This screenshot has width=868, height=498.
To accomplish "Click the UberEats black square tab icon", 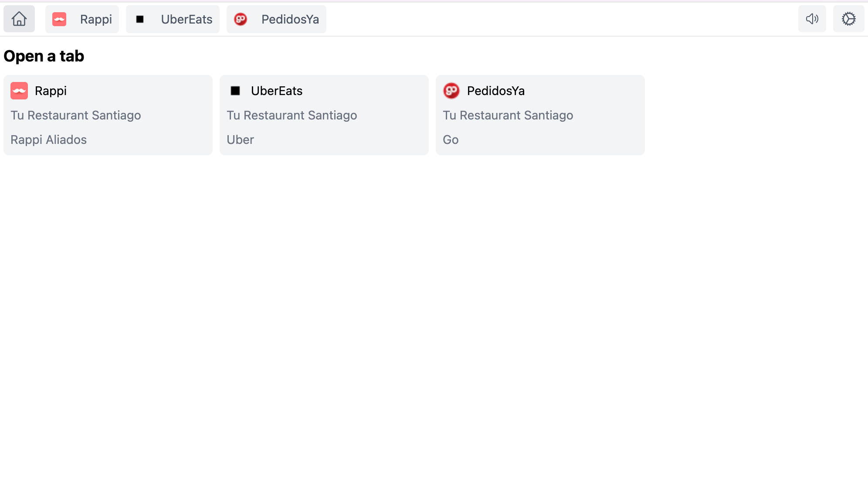I will (x=140, y=19).
